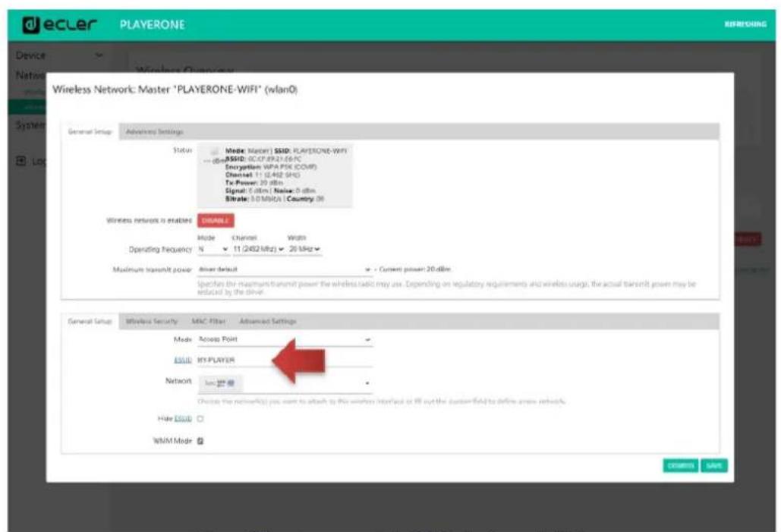Click the Wireless Network dialog title
The width and height of the screenshot is (781, 532).
[x=175, y=90]
